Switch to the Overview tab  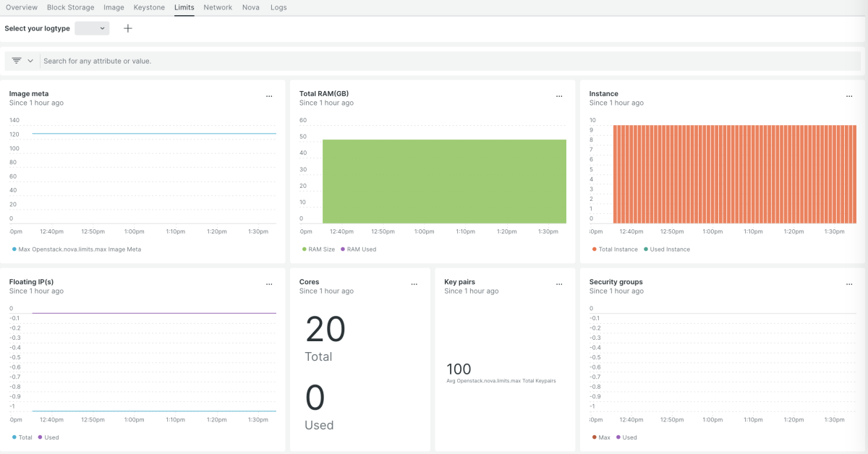click(22, 7)
